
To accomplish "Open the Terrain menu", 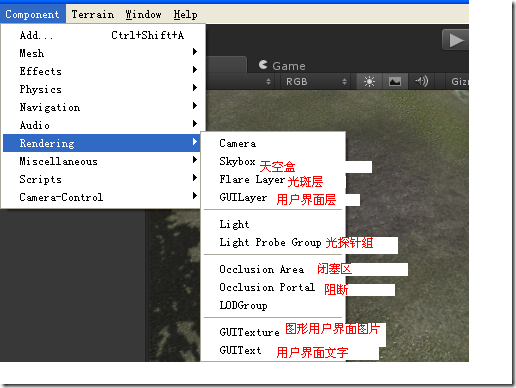I will (x=93, y=14).
